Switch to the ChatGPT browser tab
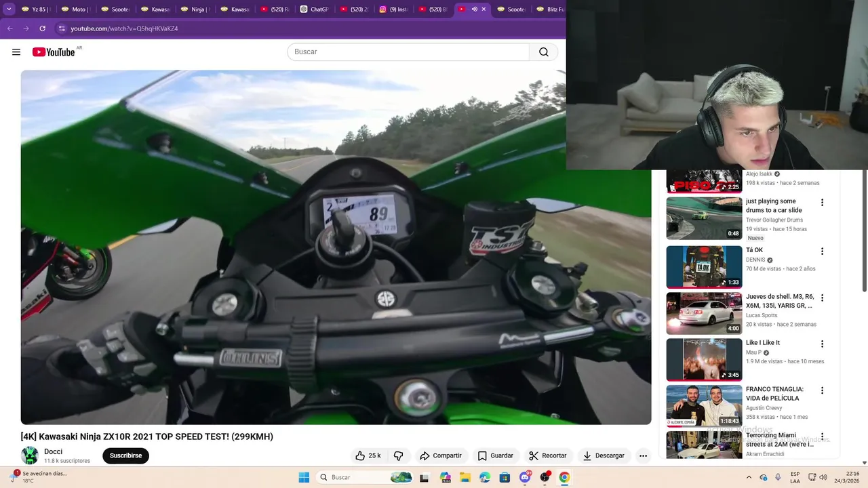The width and height of the screenshot is (868, 488). point(315,9)
